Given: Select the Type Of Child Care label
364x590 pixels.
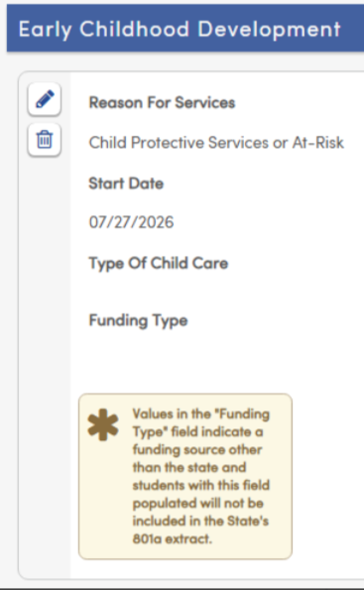Looking at the screenshot, I should coord(159,263).
